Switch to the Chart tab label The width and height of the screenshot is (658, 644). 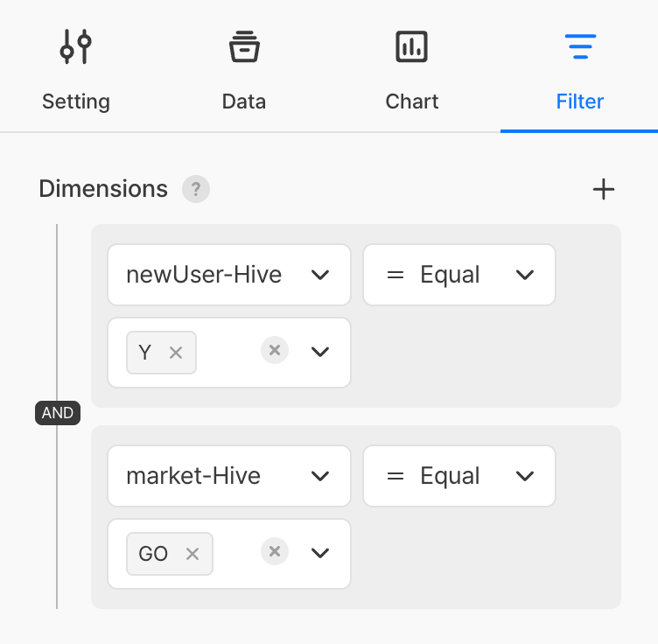point(411,101)
